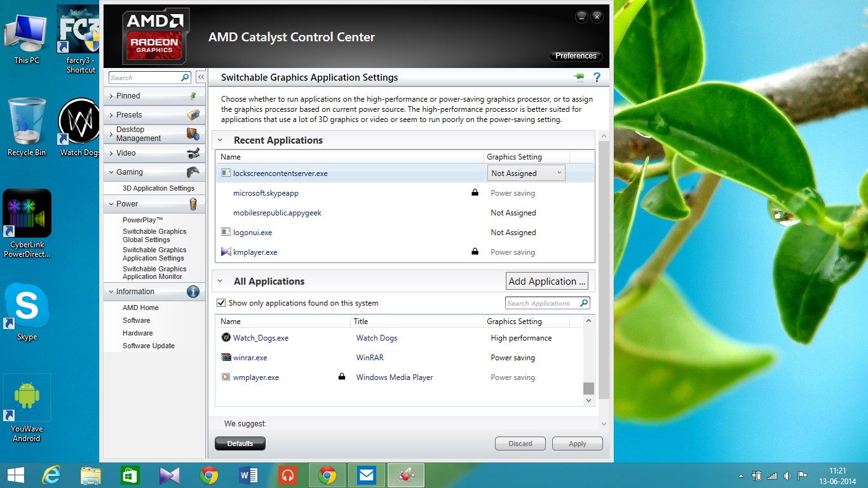
Task: Click High performance setting for Watch_Dogs.exe
Action: coord(521,338)
